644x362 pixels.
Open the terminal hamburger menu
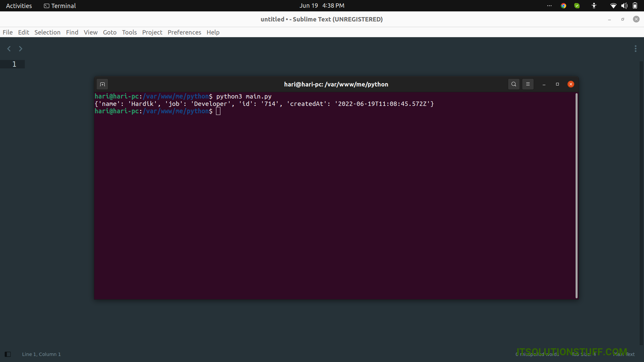point(528,84)
